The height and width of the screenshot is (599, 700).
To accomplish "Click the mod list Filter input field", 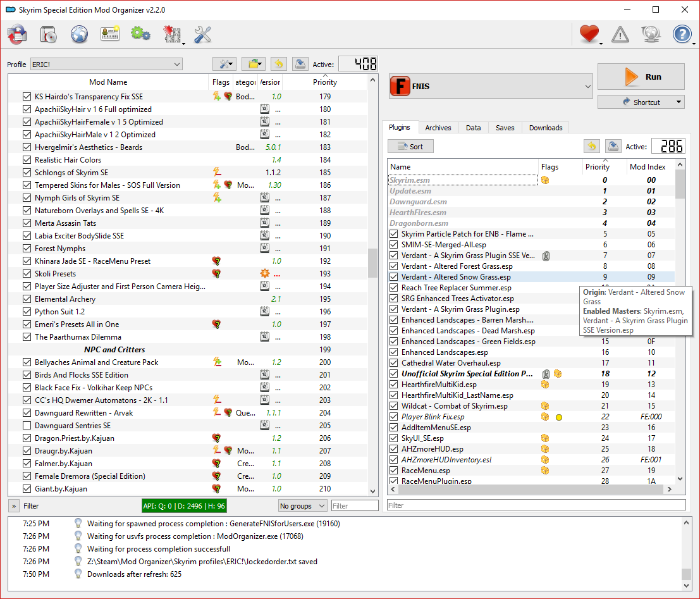I will point(355,505).
